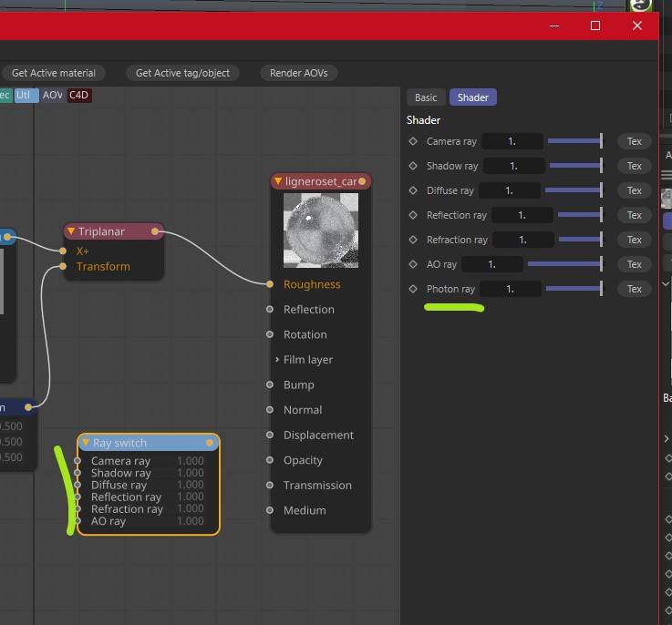Toggle keyframe diamond for Reflection ray

413,215
